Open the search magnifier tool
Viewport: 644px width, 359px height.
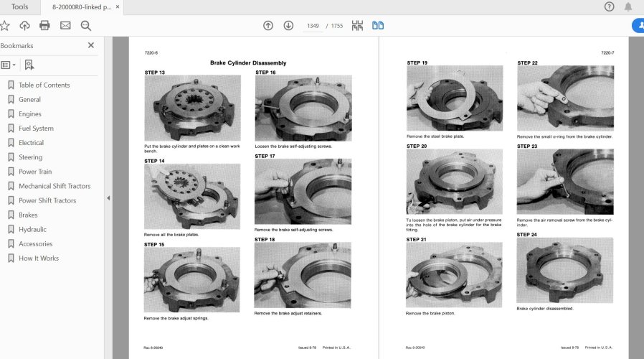tap(86, 26)
